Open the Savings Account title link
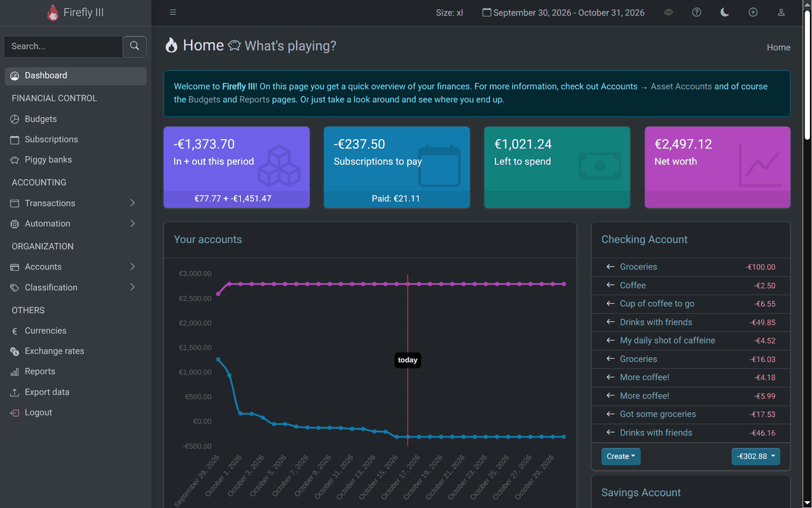This screenshot has height=508, width=812. [x=641, y=492]
